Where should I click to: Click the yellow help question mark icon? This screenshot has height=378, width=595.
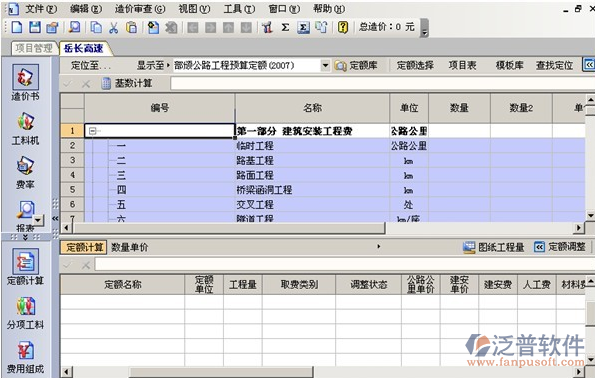pyautogui.click(x=343, y=27)
